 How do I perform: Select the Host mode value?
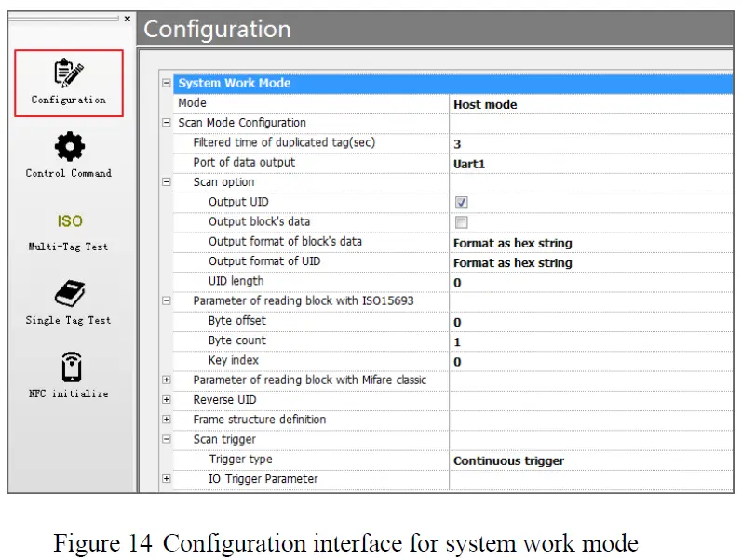click(x=485, y=104)
